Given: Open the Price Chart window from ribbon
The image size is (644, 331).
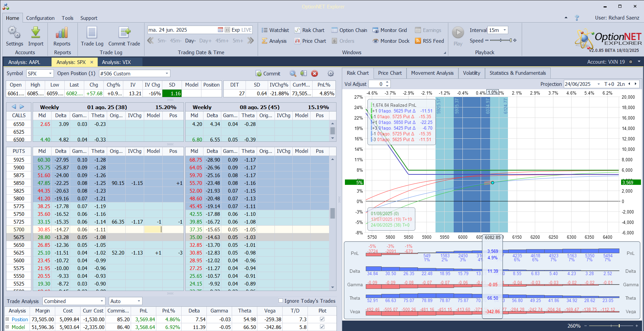Looking at the screenshot, I should tap(310, 41).
